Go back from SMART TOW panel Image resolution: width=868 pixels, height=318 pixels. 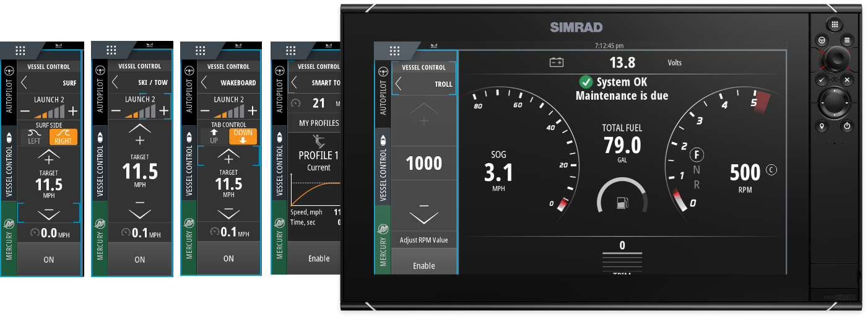click(x=295, y=82)
